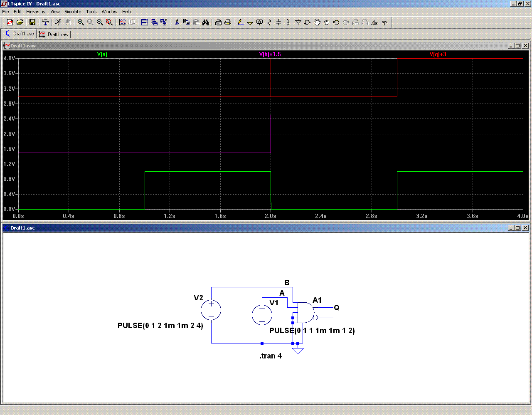Close the Draft1.asc schematic window
This screenshot has height=415, width=532.
[525, 228]
